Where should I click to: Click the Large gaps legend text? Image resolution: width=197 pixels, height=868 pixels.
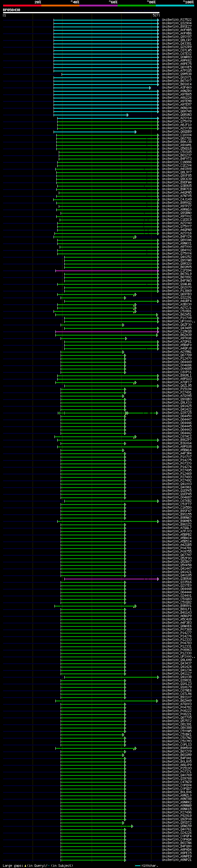38,866
